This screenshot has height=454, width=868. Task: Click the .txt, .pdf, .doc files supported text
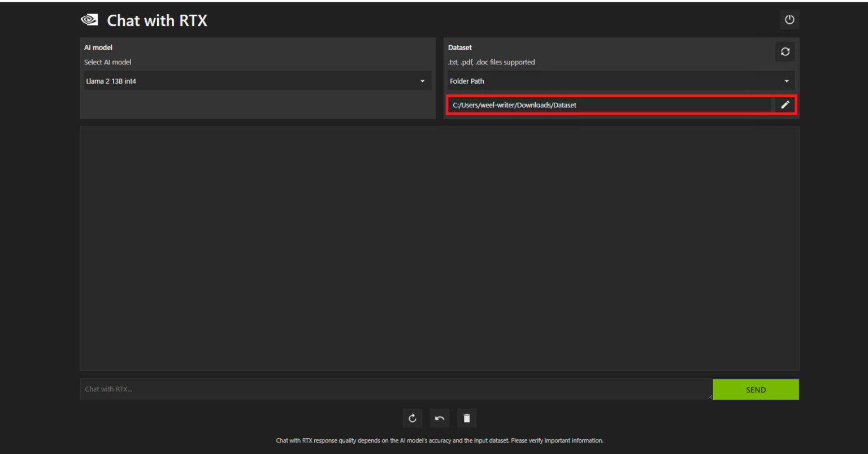[492, 62]
